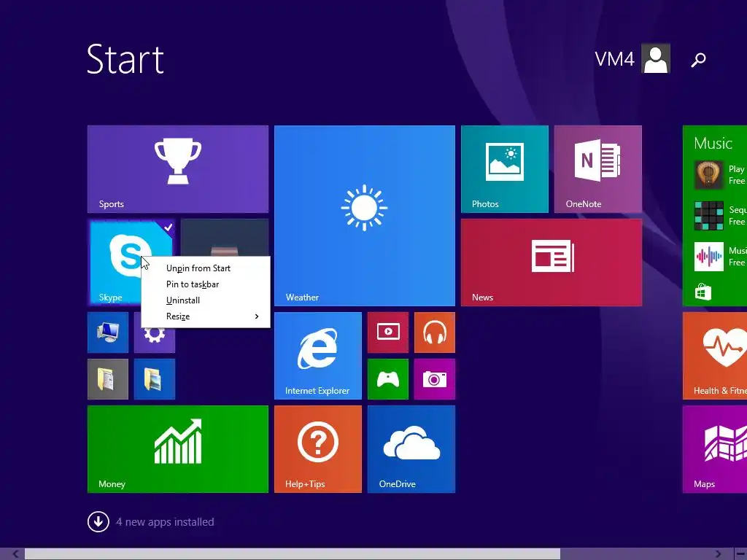Image resolution: width=747 pixels, height=560 pixels.
Task: Click the partially covered tile beside Skype
Action: tap(225, 237)
